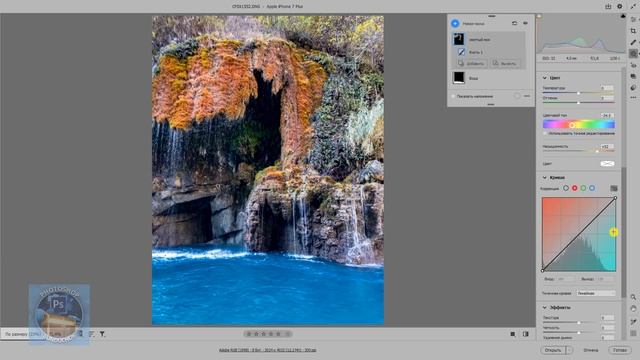Open overlay options three-dot menu
The width and height of the screenshot is (640, 360).
(x=527, y=96)
